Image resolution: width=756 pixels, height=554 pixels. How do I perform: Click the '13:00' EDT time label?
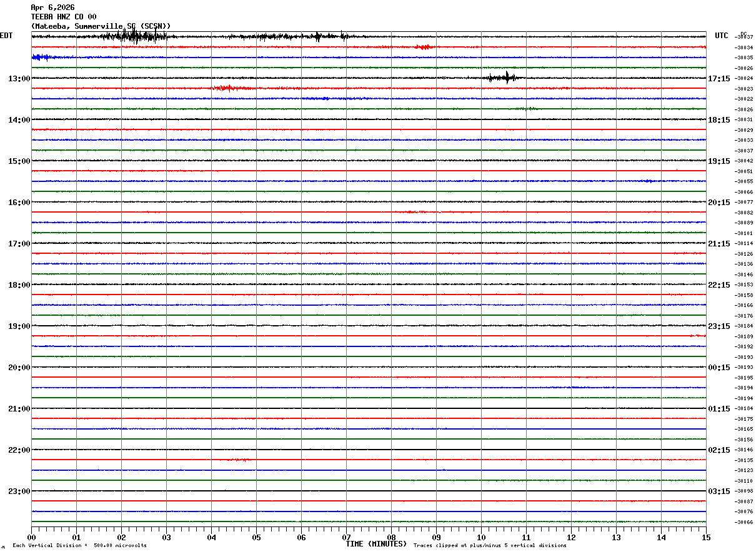tap(19, 79)
